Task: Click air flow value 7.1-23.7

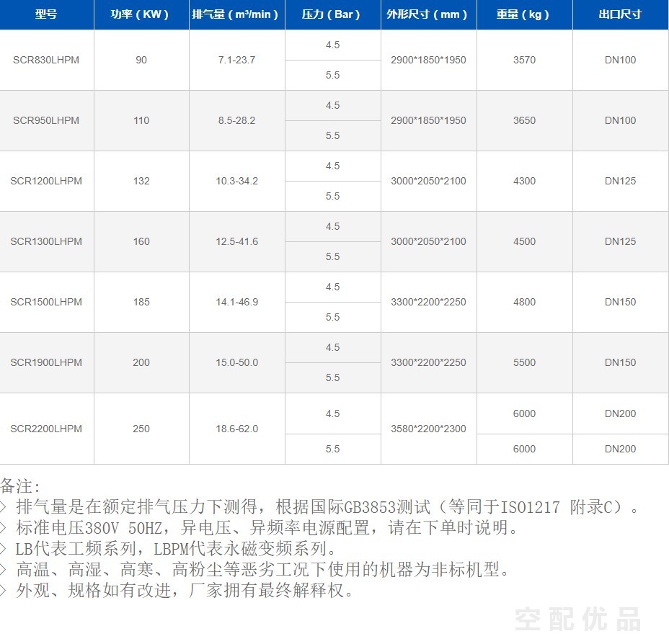Action: point(236,60)
